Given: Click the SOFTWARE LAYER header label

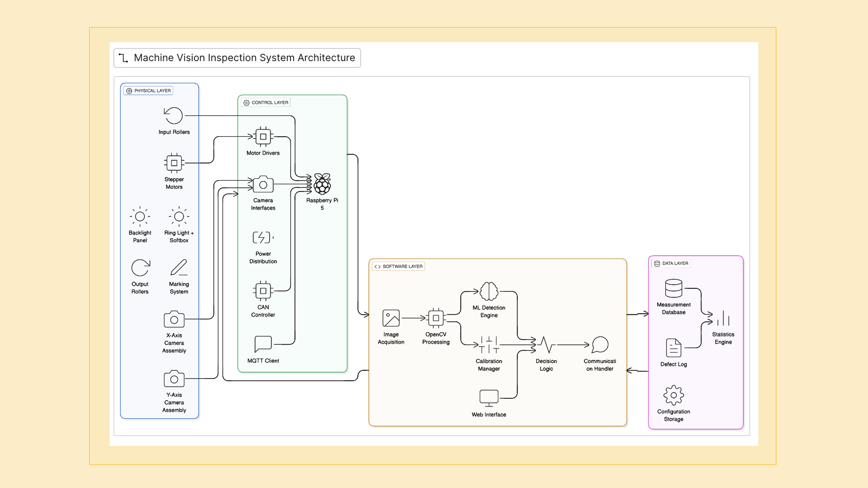Looking at the screenshot, I should (398, 266).
